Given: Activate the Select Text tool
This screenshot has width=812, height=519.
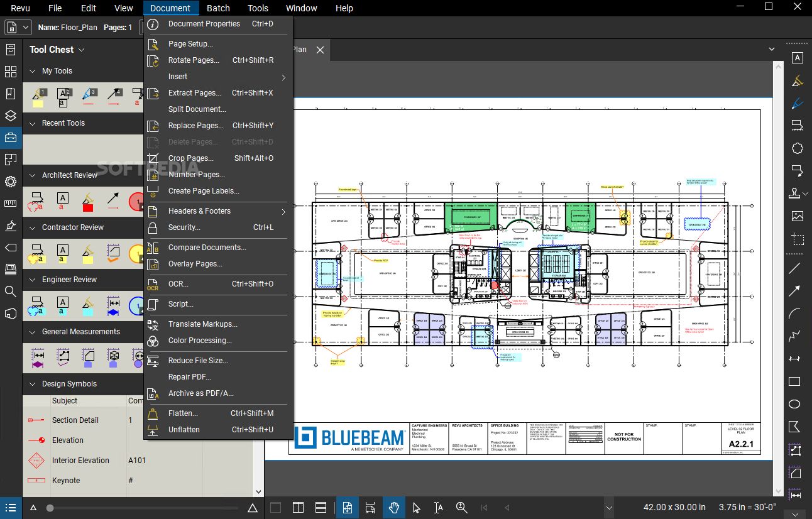Looking at the screenshot, I should click(439, 508).
